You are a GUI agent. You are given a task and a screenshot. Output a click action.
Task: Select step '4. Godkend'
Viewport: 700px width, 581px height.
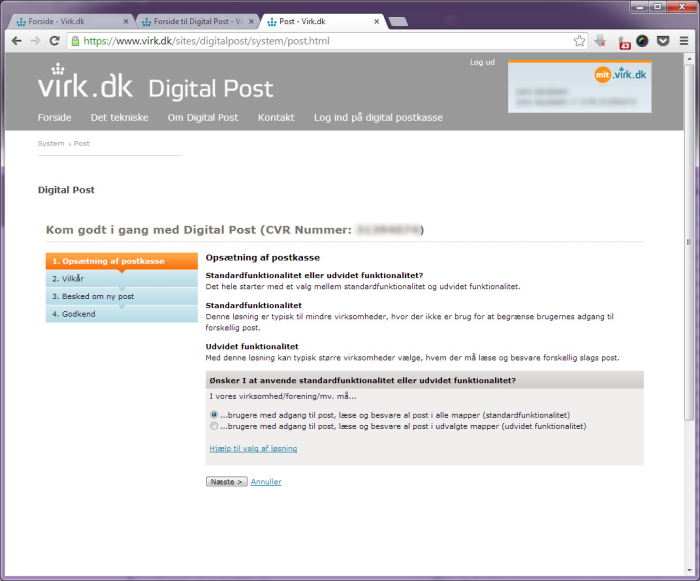pos(121,314)
